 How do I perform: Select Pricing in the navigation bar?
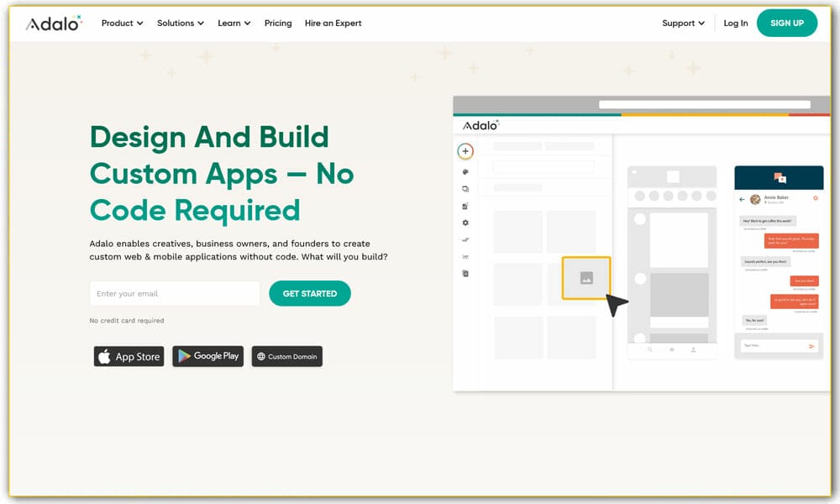click(x=278, y=23)
